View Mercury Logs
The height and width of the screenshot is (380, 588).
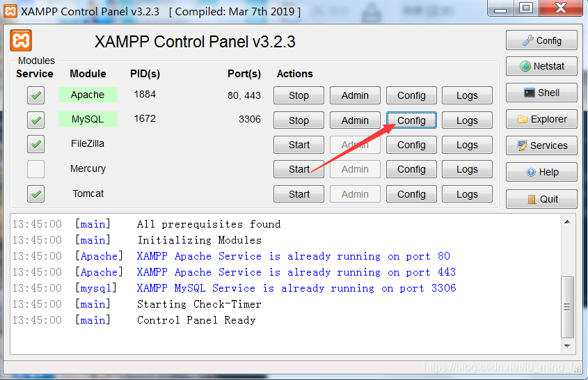coord(467,169)
